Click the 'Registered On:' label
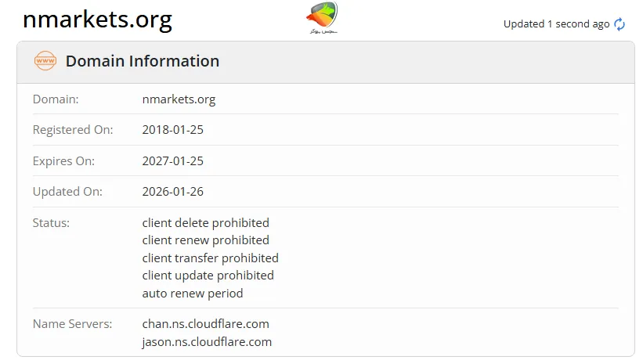Image resolution: width=643 pixels, height=364 pixels. coord(73,130)
